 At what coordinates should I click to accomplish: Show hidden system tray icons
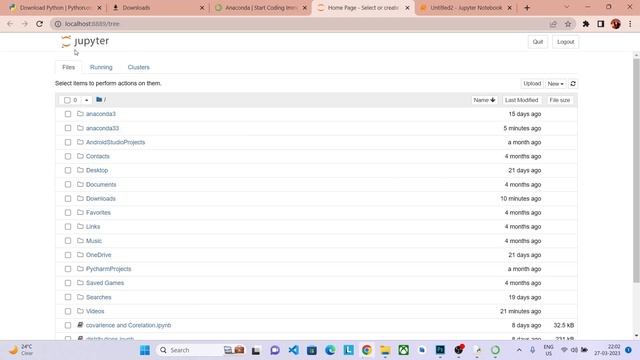(x=519, y=350)
